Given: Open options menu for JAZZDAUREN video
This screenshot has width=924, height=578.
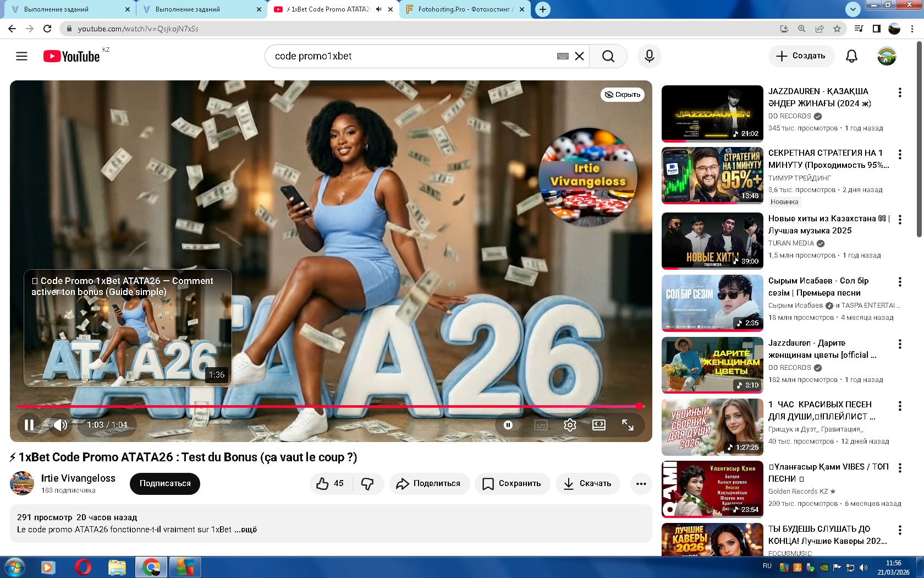Looking at the screenshot, I should (900, 92).
